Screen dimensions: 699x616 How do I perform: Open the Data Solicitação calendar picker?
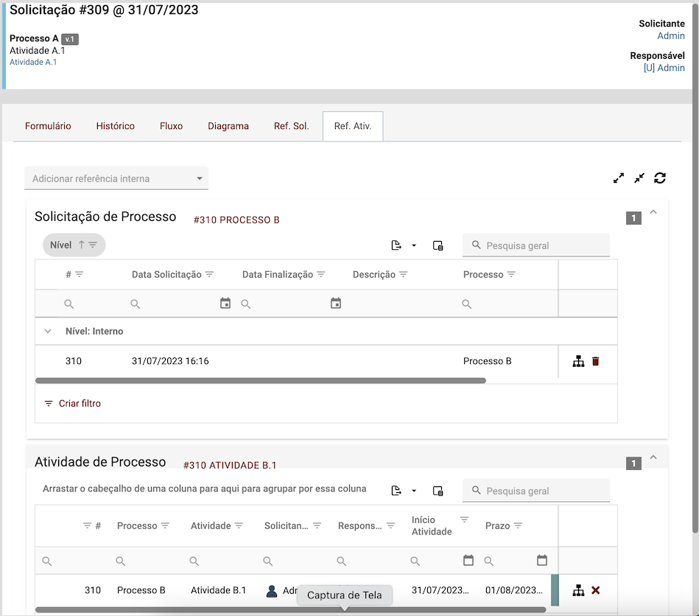(225, 304)
